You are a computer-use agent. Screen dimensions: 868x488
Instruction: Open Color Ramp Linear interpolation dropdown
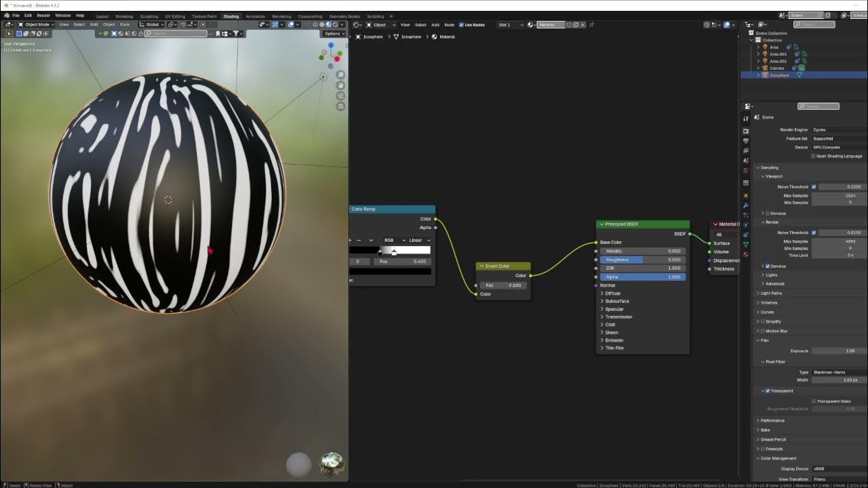(419, 240)
